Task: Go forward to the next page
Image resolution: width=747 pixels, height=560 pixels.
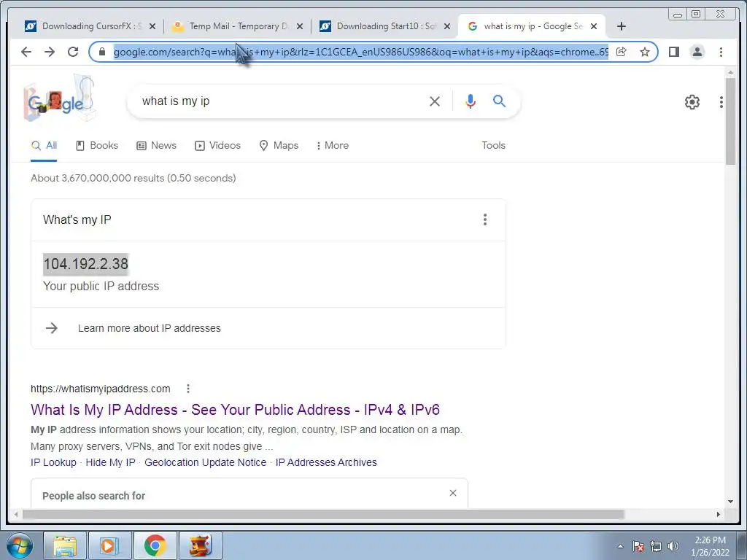Action: click(x=50, y=52)
